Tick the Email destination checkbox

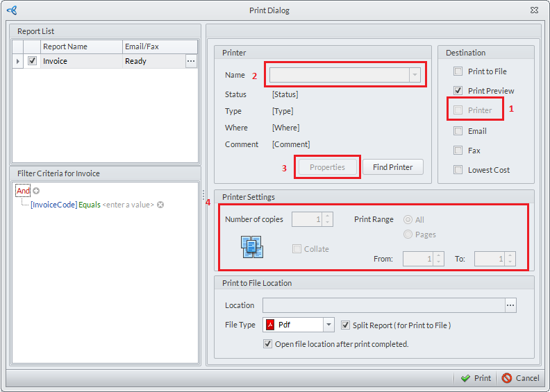pos(458,131)
